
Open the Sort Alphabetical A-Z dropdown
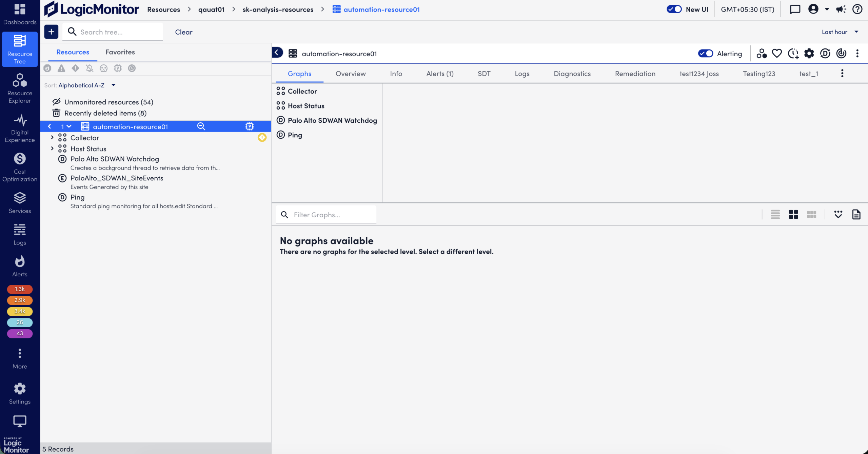point(87,85)
